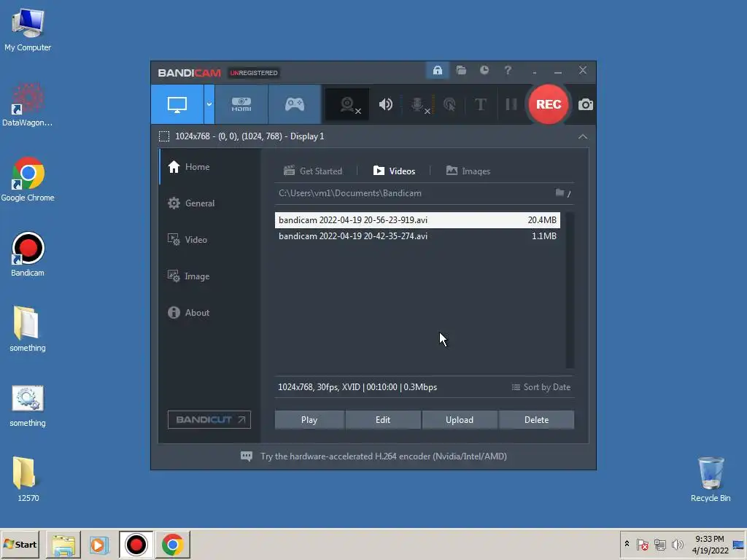The height and width of the screenshot is (560, 747).
Task: Click the H.264 encoder tip message
Action: (384, 456)
